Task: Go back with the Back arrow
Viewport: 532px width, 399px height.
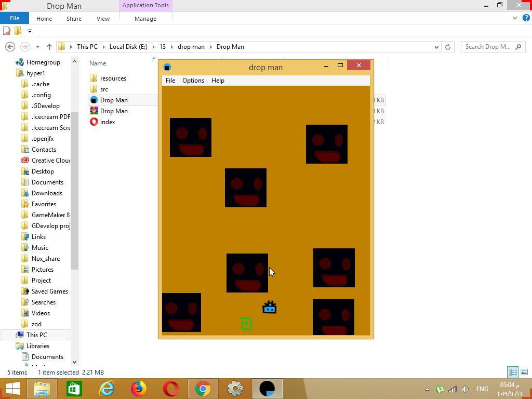Action: 10,47
